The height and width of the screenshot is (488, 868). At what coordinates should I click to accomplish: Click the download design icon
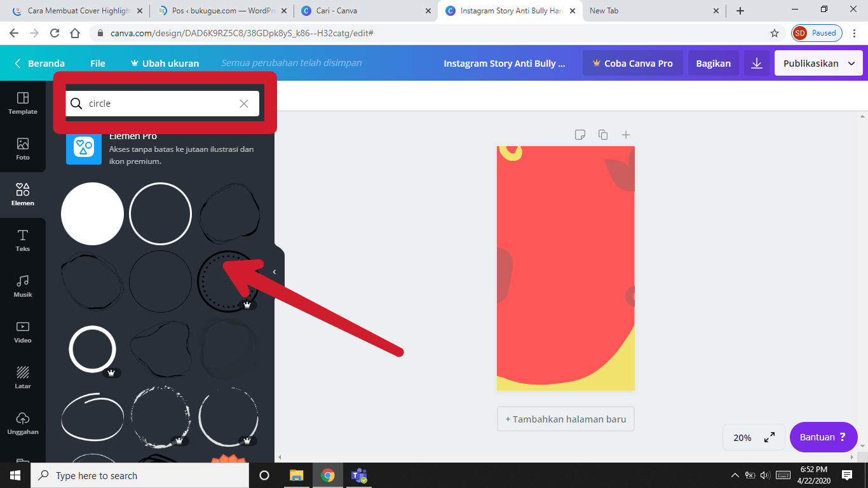point(756,63)
